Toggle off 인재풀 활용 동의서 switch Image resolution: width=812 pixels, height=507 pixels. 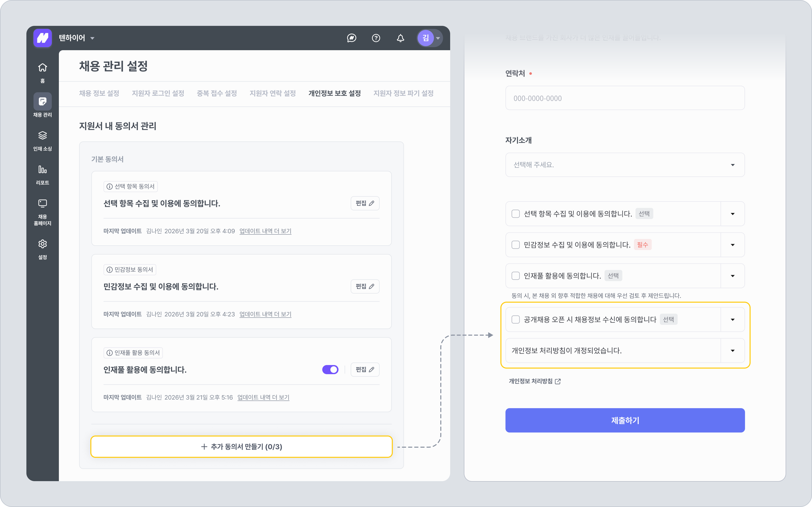click(330, 370)
